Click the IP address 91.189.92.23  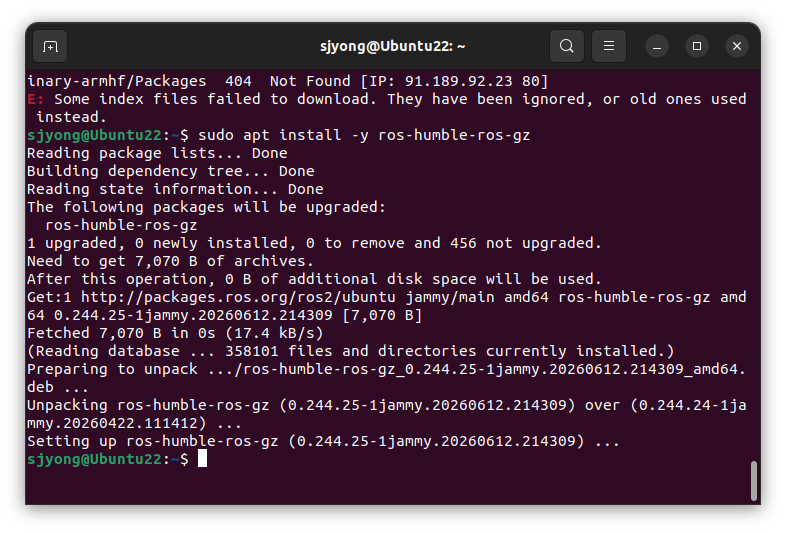(458, 81)
